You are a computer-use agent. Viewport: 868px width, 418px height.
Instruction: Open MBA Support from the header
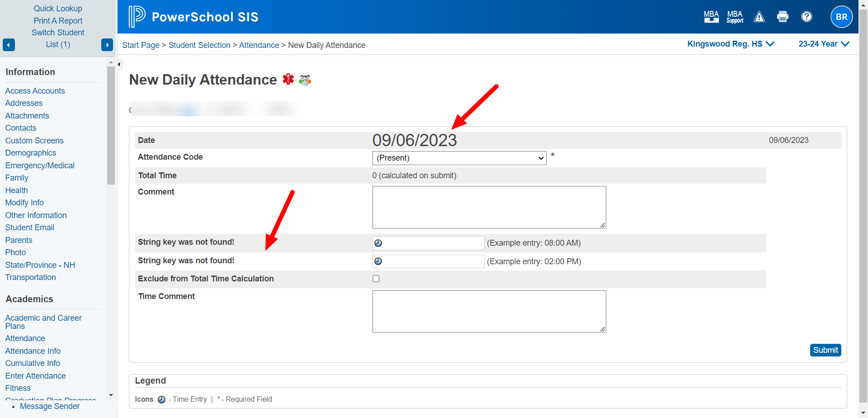[x=735, y=17]
